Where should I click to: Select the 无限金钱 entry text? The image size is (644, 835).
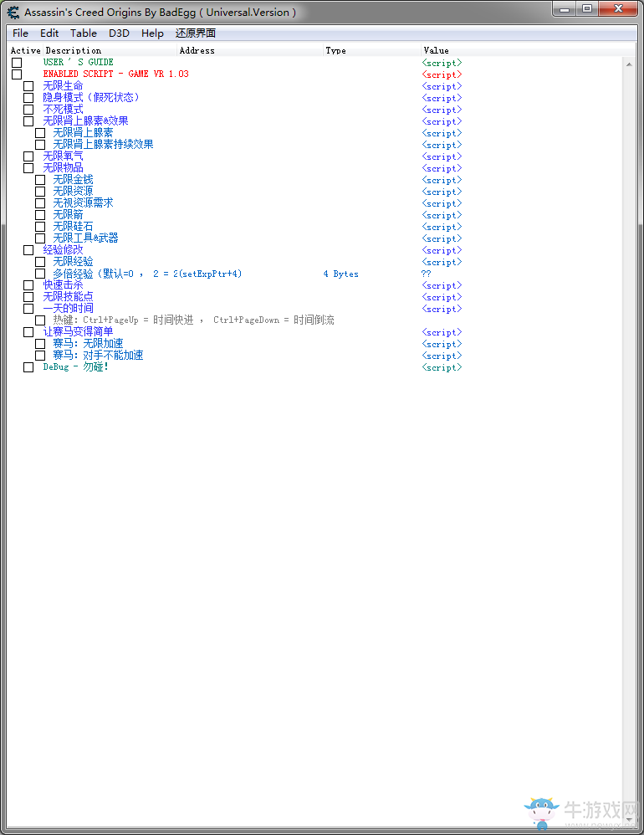(73, 179)
